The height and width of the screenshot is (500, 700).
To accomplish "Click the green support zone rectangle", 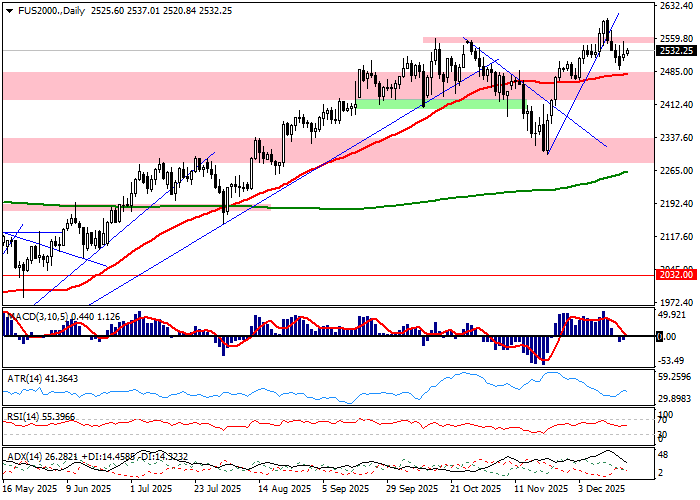I will click(x=440, y=103).
